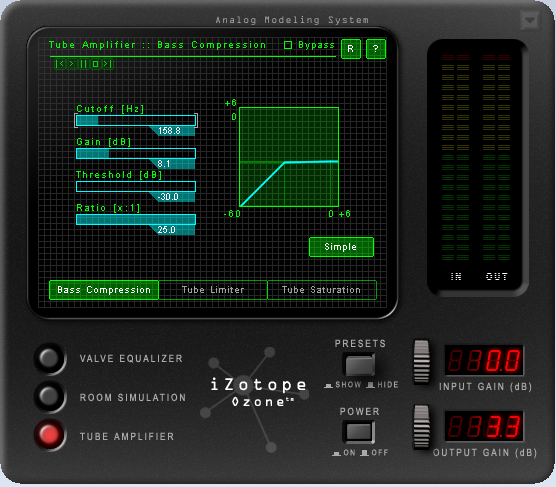Image resolution: width=556 pixels, height=487 pixels.
Task: Switch to the Tube Limiter tab
Action: pyautogui.click(x=213, y=290)
